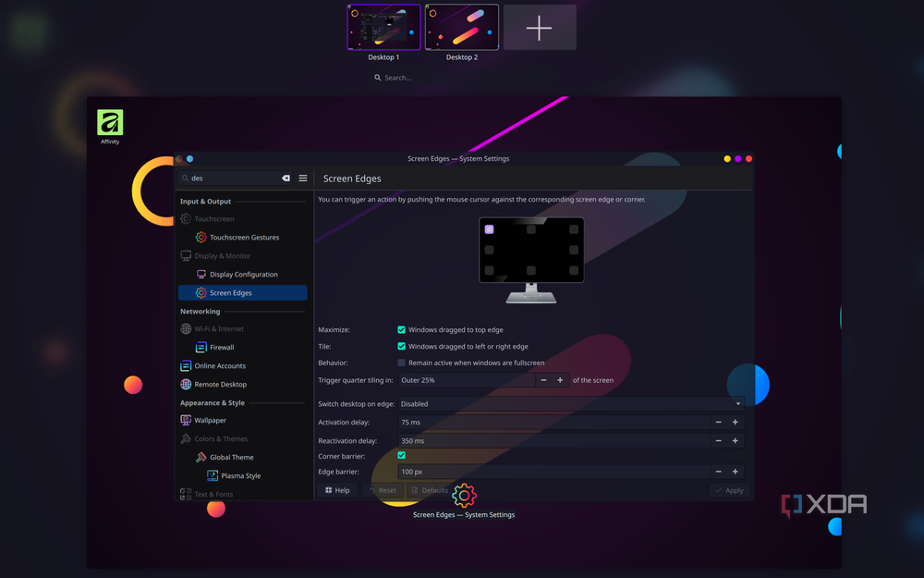Open Display Configuration settings
This screenshot has width=924, height=578.
coord(242,275)
